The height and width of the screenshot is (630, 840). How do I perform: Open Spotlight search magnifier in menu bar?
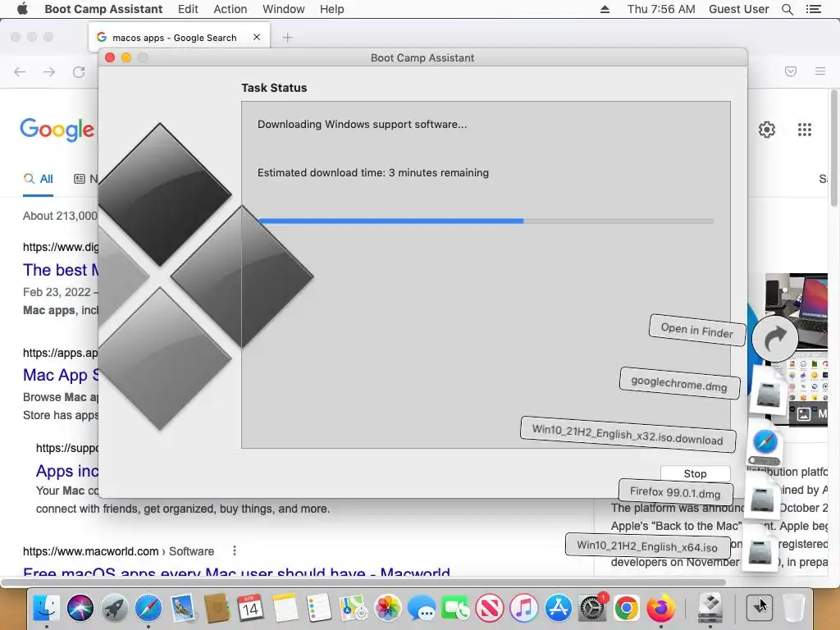click(787, 9)
